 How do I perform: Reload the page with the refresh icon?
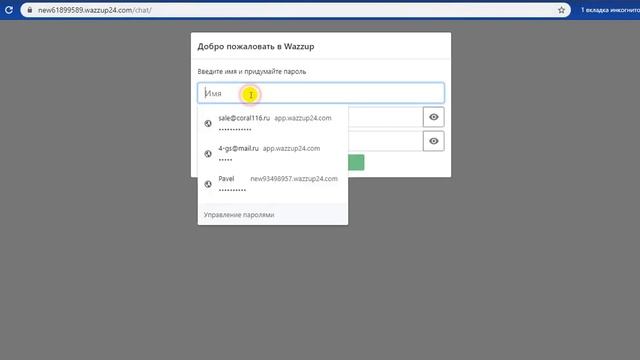[x=9, y=10]
